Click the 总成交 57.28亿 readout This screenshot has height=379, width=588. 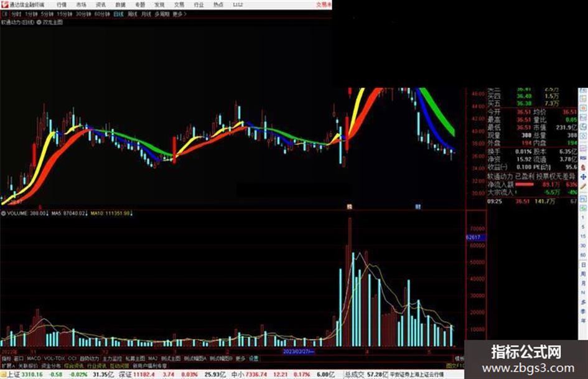(x=365, y=375)
